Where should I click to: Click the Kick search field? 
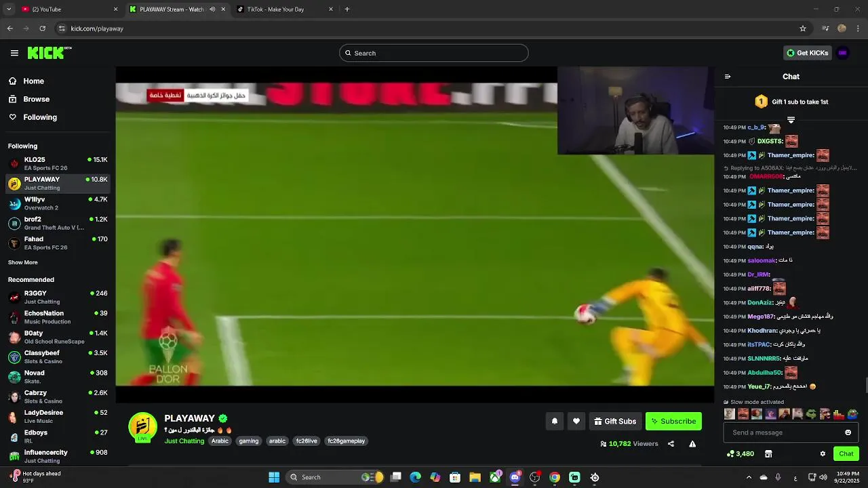pyautogui.click(x=434, y=53)
